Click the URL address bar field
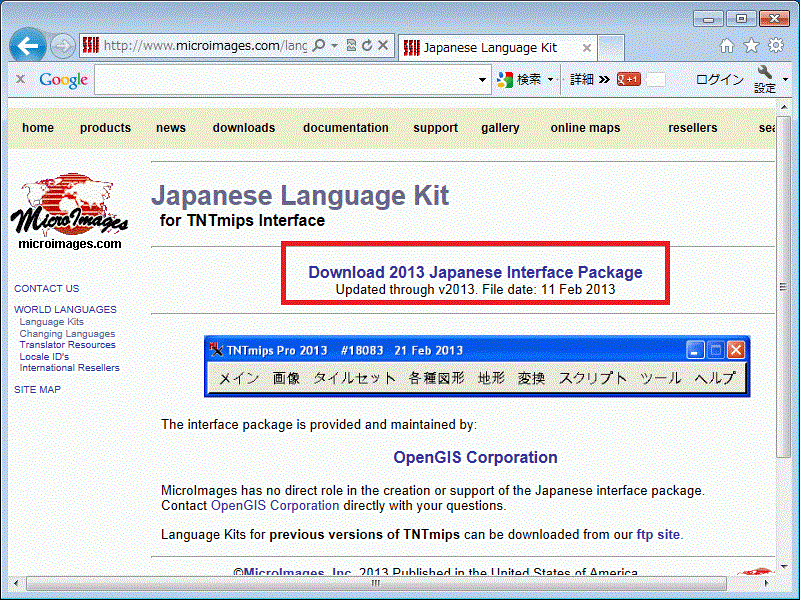 (x=204, y=46)
